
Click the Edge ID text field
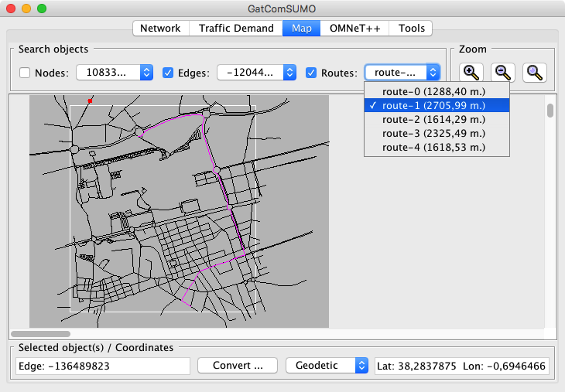(x=102, y=365)
